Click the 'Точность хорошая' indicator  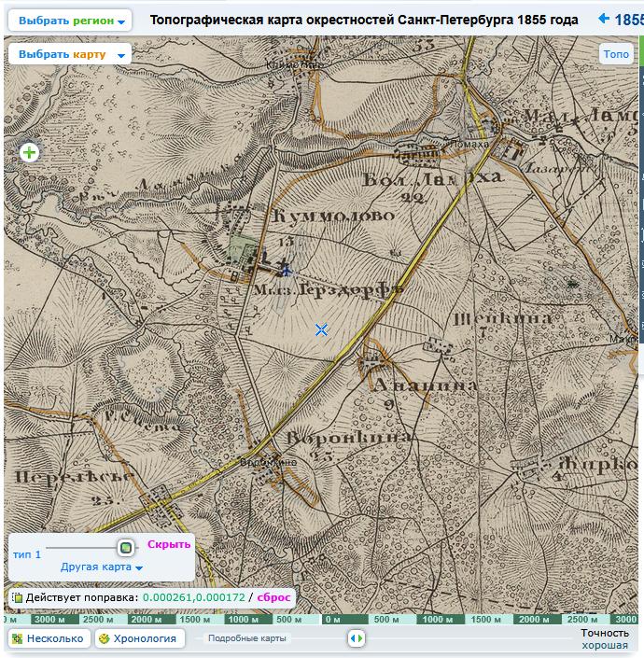tap(605, 638)
